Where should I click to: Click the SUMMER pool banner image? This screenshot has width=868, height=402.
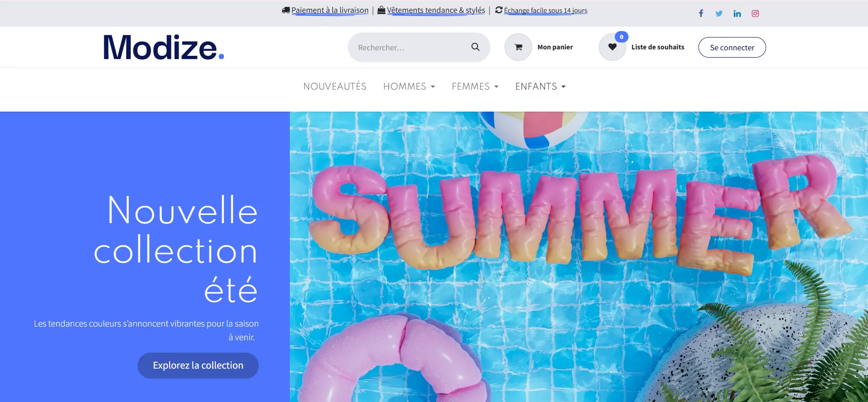(x=579, y=257)
